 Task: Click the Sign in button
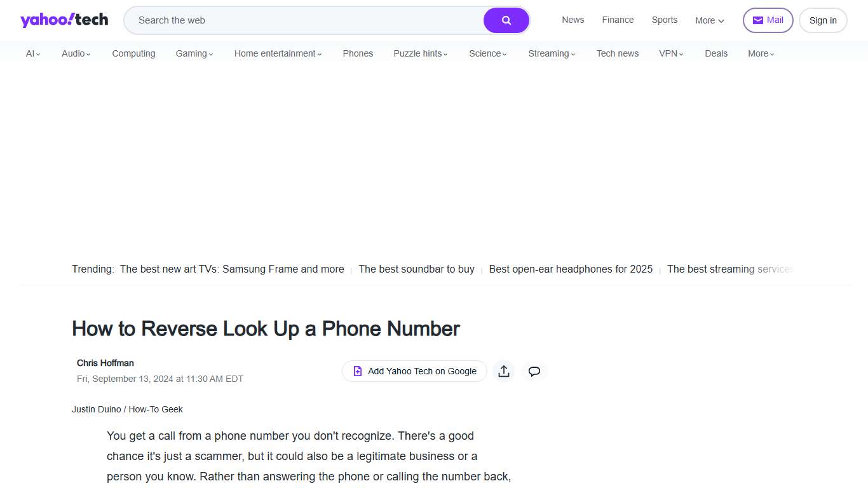coord(823,20)
